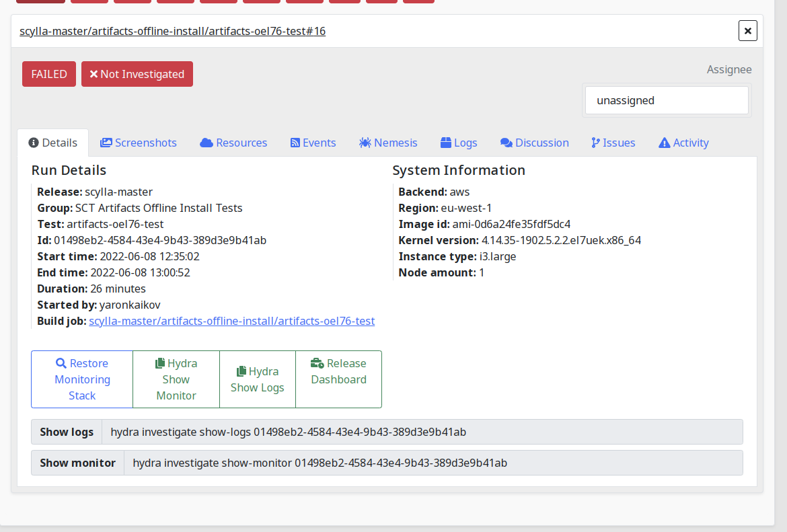The image size is (787, 532).
Task: Click the Kernel version value
Action: point(561,240)
